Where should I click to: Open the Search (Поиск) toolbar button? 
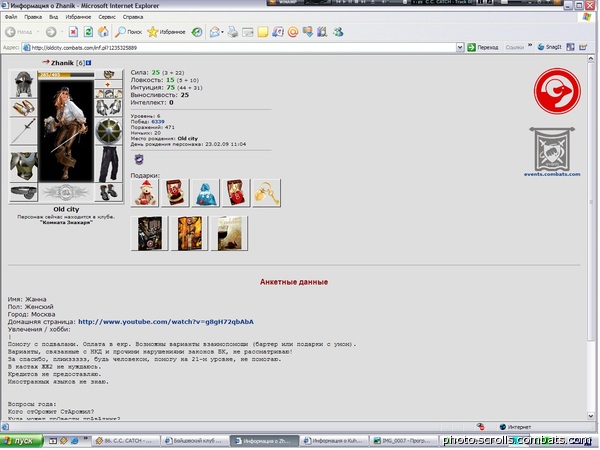[129, 32]
